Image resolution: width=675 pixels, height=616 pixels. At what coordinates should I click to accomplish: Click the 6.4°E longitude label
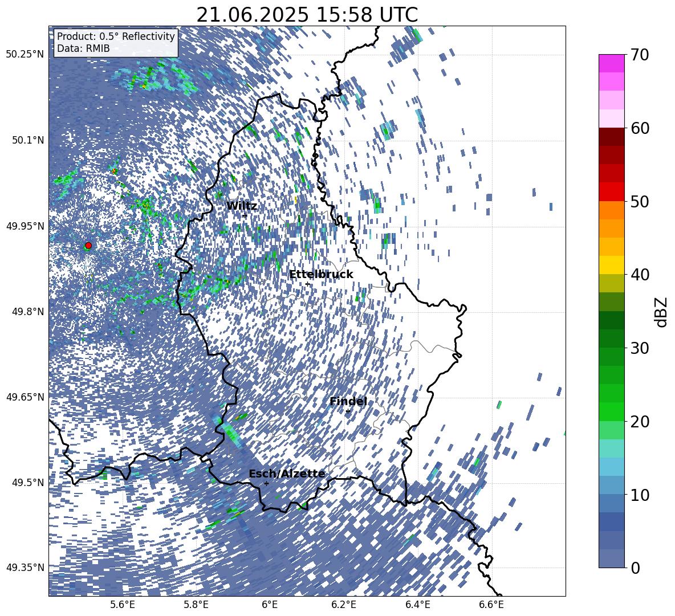click(418, 605)
